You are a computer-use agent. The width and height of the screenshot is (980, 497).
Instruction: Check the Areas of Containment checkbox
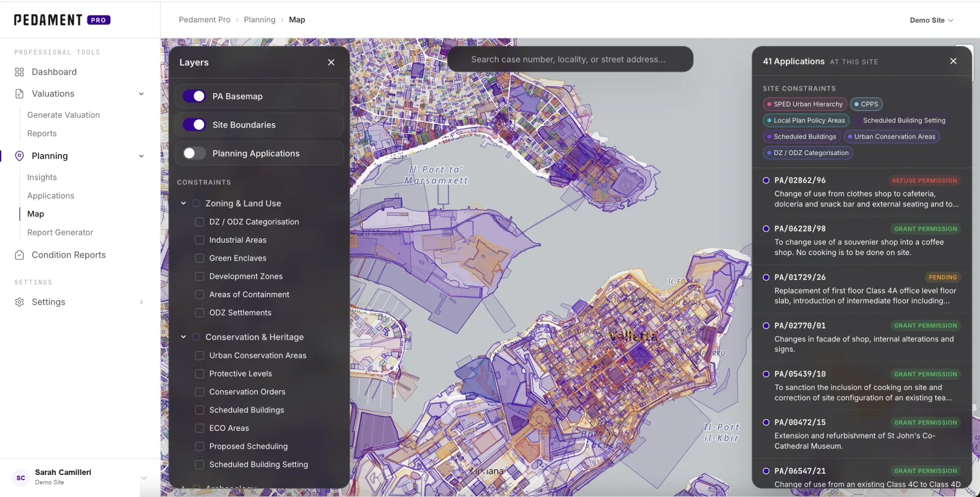point(199,295)
